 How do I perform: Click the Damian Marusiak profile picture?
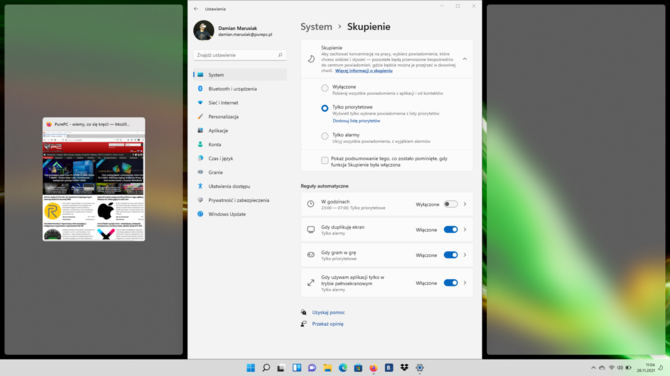204,31
